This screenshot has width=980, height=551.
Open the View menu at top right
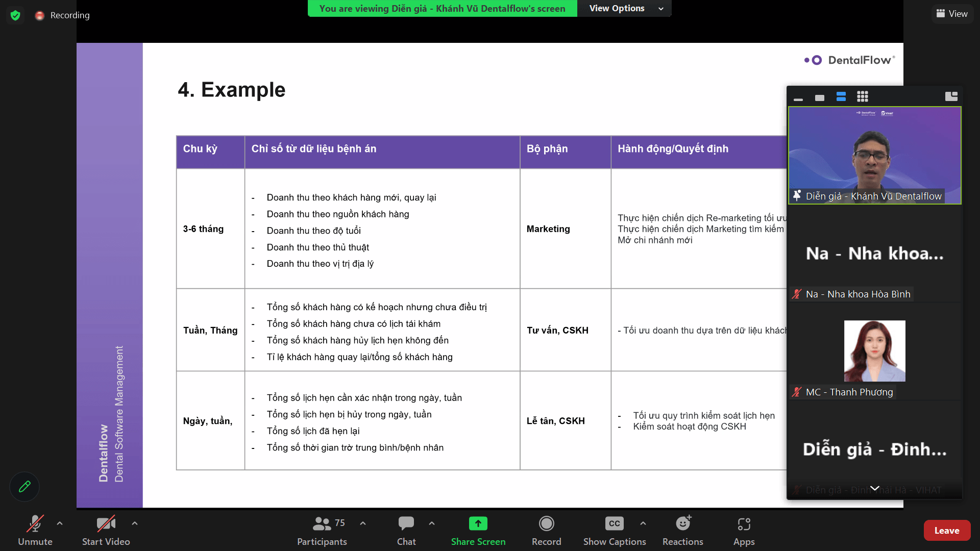pos(952,14)
